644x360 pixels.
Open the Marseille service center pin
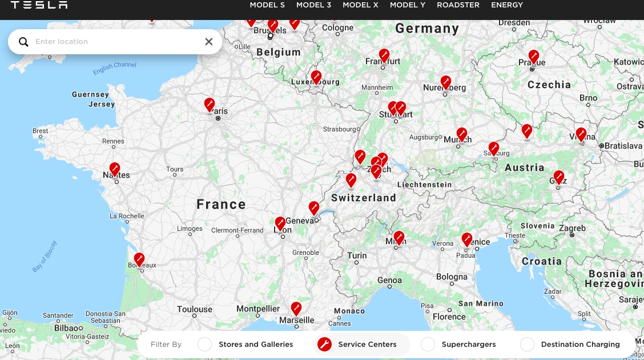pos(296,309)
